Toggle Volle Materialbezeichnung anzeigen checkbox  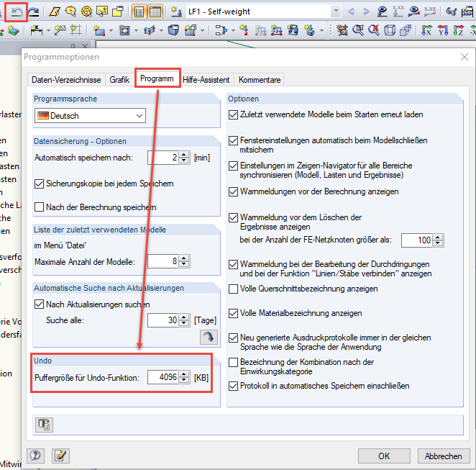233,313
